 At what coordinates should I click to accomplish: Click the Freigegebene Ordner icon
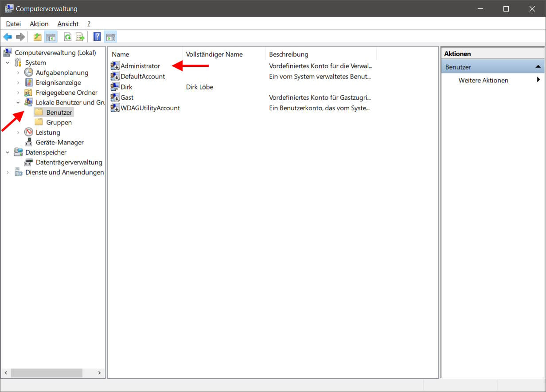click(x=29, y=93)
